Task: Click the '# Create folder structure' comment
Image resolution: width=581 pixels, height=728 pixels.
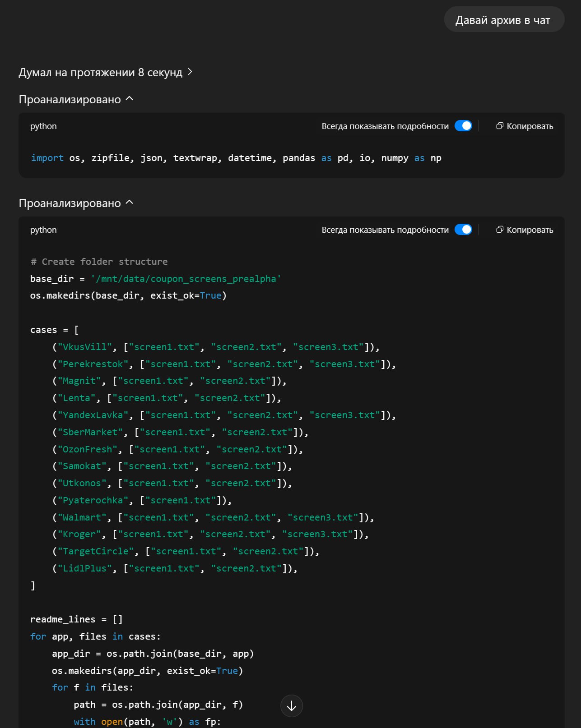Action: tap(99, 262)
